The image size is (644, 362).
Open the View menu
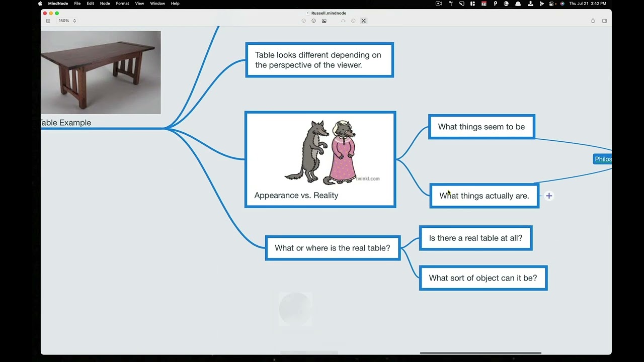pos(139,4)
